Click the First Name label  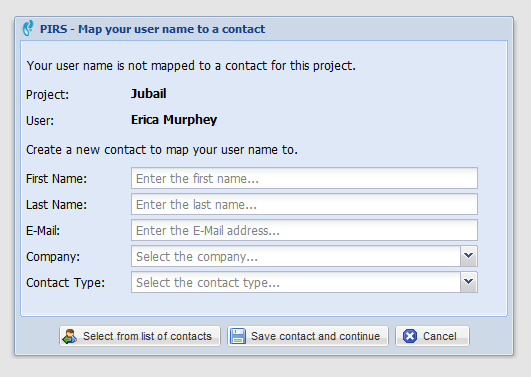(x=57, y=179)
